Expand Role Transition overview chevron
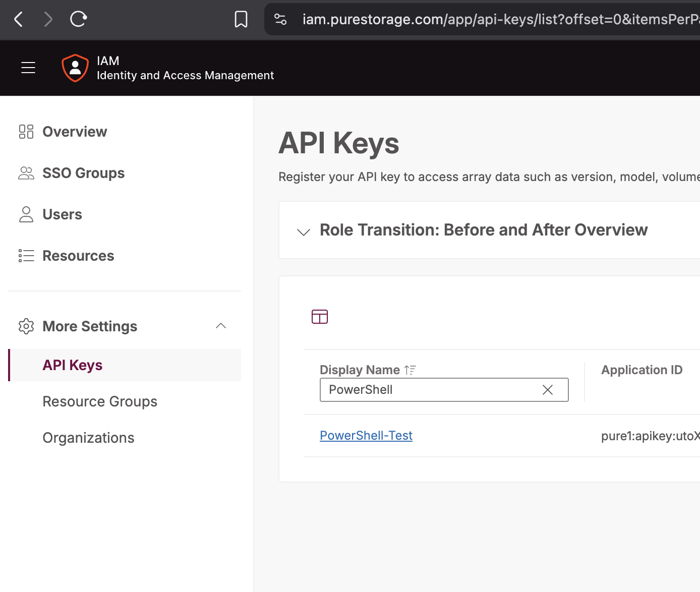The image size is (700, 592). [304, 232]
